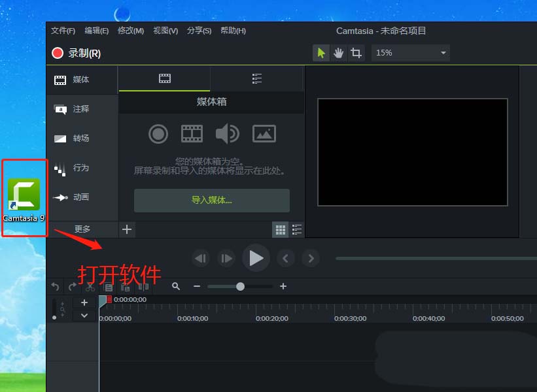Open the 15% canvas zoom dropdown
537x392 pixels.
pyautogui.click(x=411, y=53)
